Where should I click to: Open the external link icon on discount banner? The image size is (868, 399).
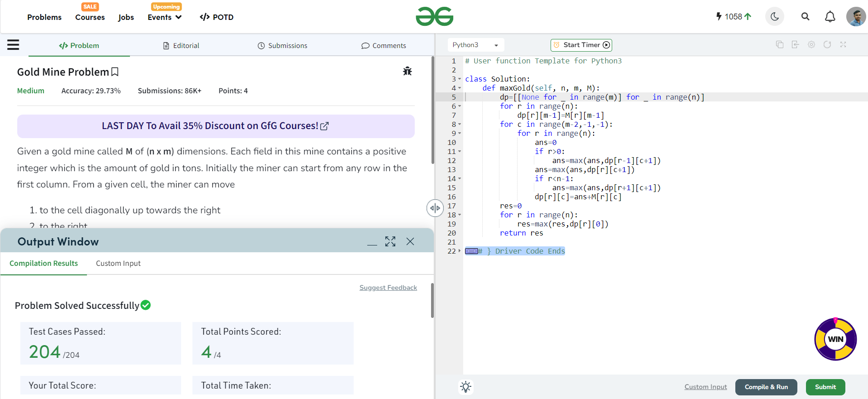coord(324,126)
